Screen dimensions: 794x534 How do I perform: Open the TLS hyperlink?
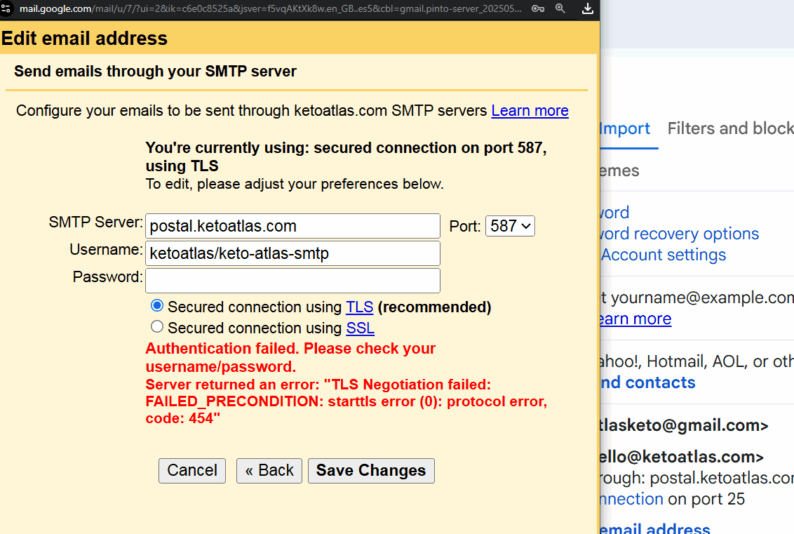(360, 307)
